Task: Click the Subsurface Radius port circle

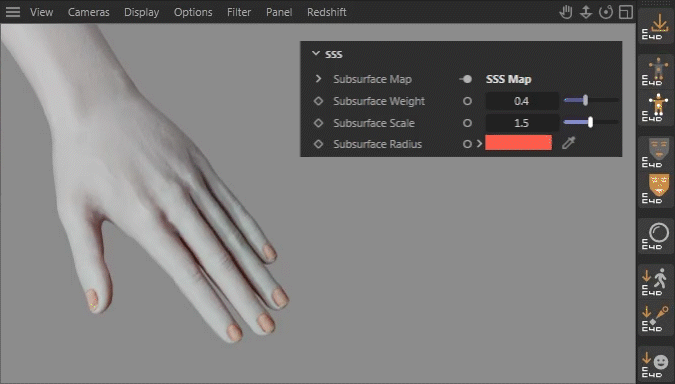Action: [467, 144]
